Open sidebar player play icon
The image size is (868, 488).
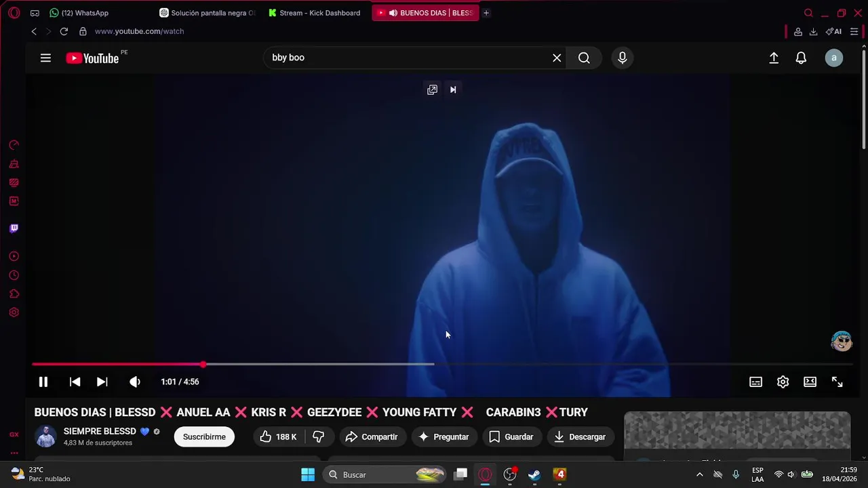click(x=14, y=256)
